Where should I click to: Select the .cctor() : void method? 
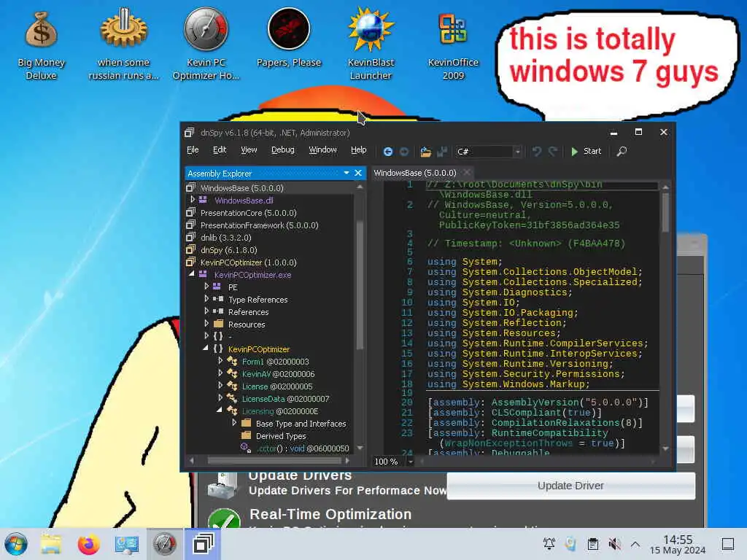(x=303, y=448)
